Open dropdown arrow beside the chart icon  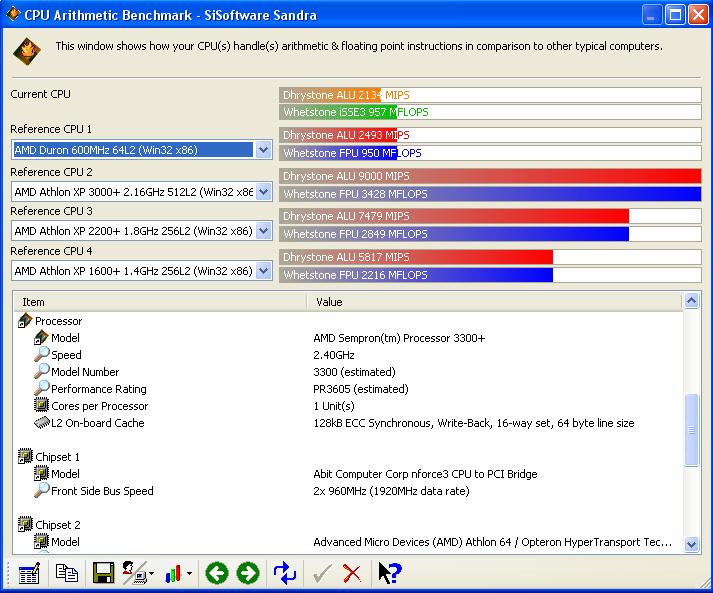tap(189, 574)
